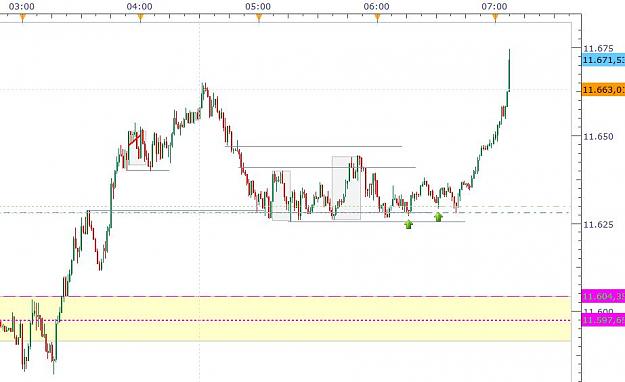The height and width of the screenshot is (382, 625).
Task: Select the tall gray rectangle before 06:00
Action: (x=346, y=188)
